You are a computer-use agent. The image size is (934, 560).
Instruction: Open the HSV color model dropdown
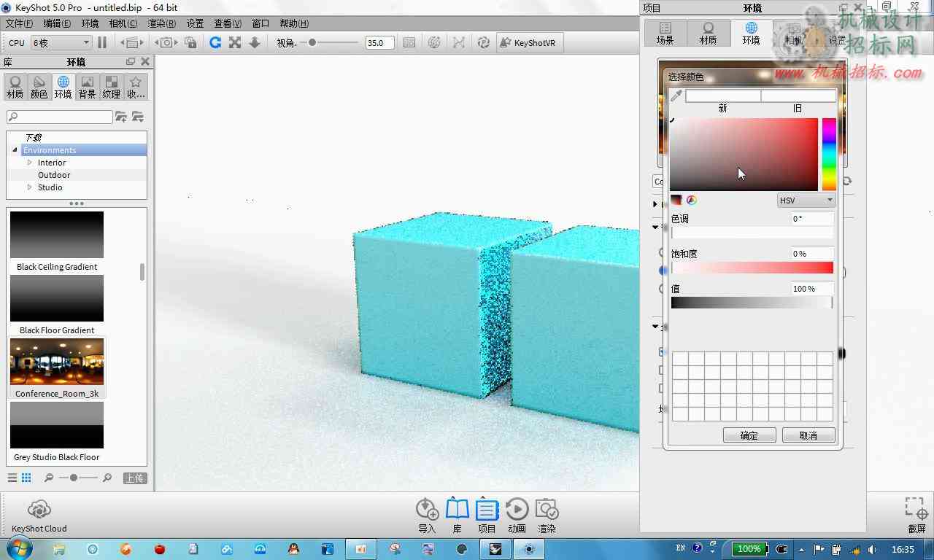806,201
